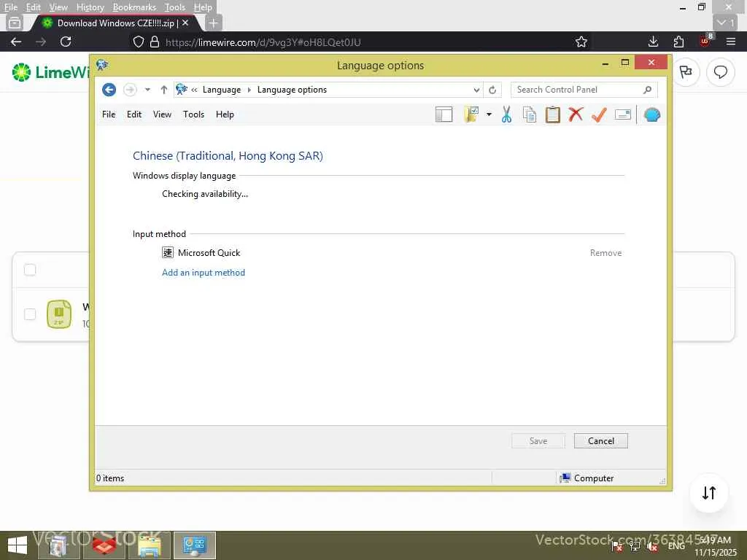
Task: Check the select-all checkbox in LimeWire list
Action: (30, 270)
